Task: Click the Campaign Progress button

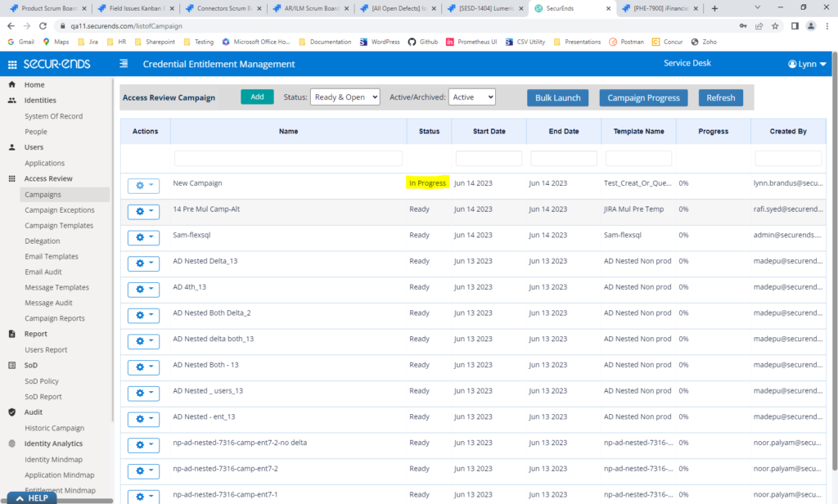Action: (643, 98)
